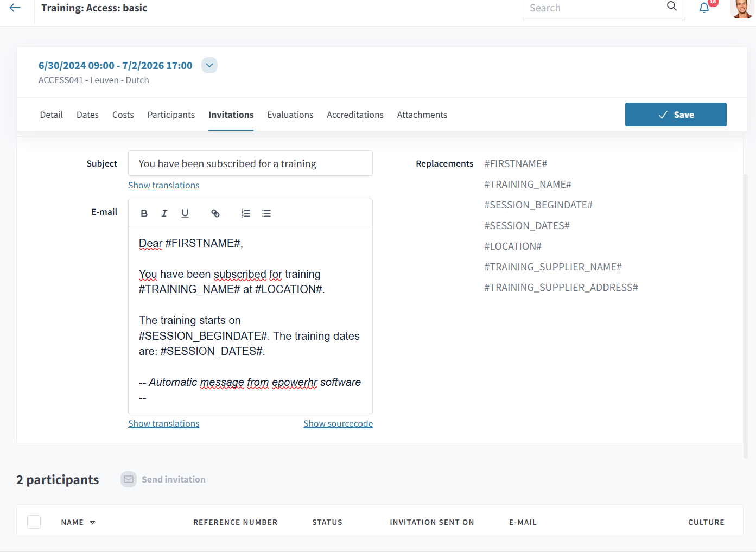
Task: Open the Attachments tab
Action: 422,115
